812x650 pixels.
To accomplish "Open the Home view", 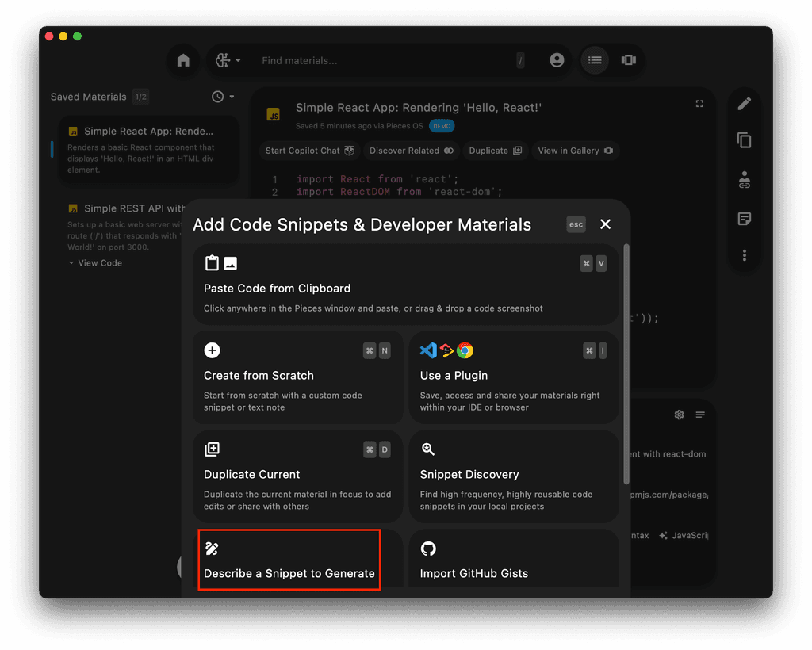I will pos(183,60).
